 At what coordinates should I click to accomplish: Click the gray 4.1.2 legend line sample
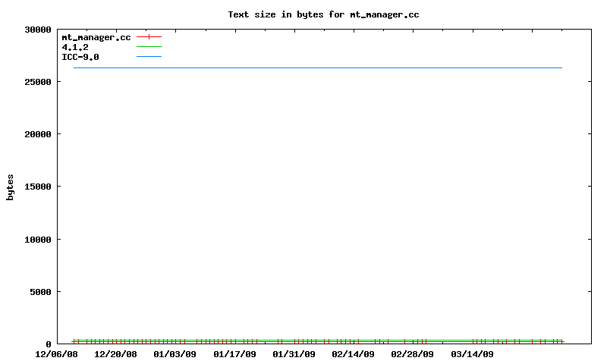pos(149,47)
